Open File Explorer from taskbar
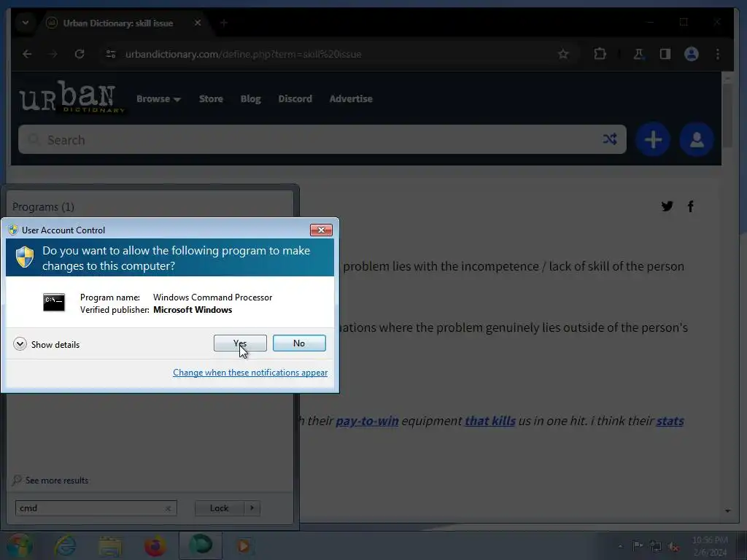The width and height of the screenshot is (747, 560). (110, 546)
